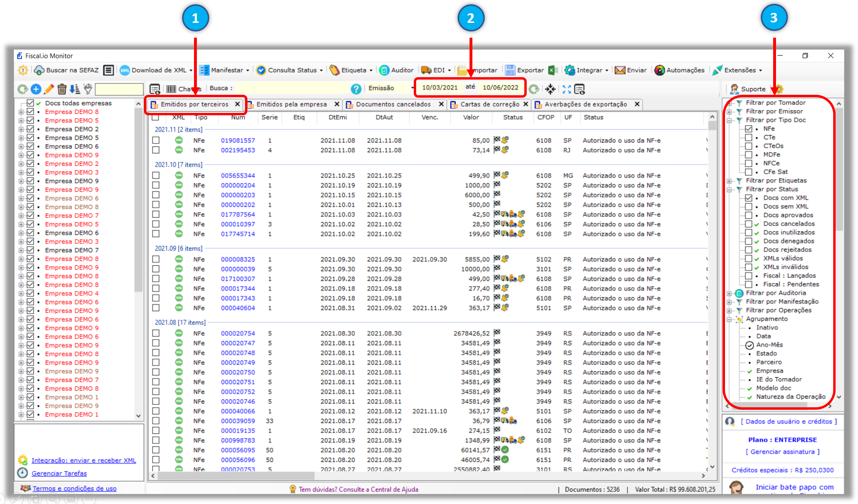This screenshot has height=504, width=858.
Task: Open the Consulta Status dropdown
Action: click(321, 71)
